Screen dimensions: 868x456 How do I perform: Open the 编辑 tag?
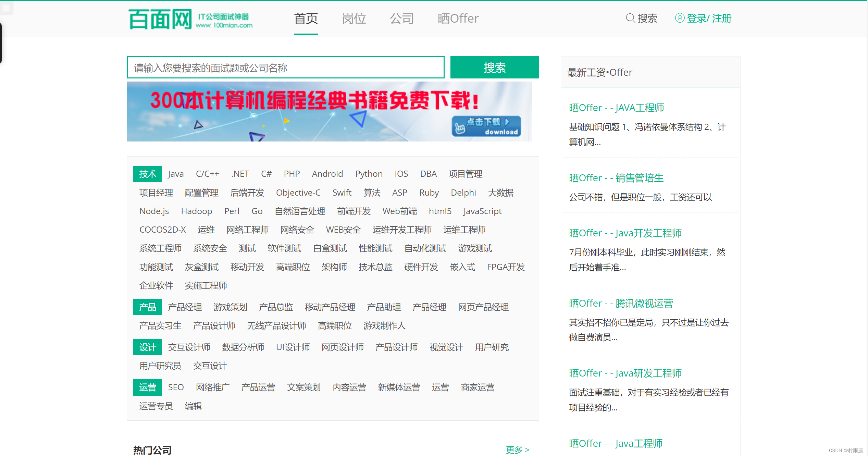[194, 406]
